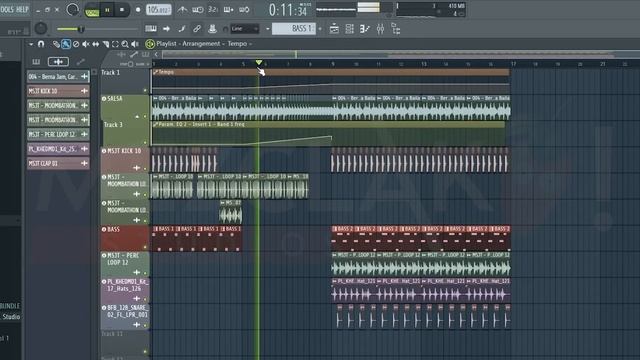Image resolution: width=640 pixels, height=360 pixels.
Task: Open the HELP menu
Action: point(22,9)
